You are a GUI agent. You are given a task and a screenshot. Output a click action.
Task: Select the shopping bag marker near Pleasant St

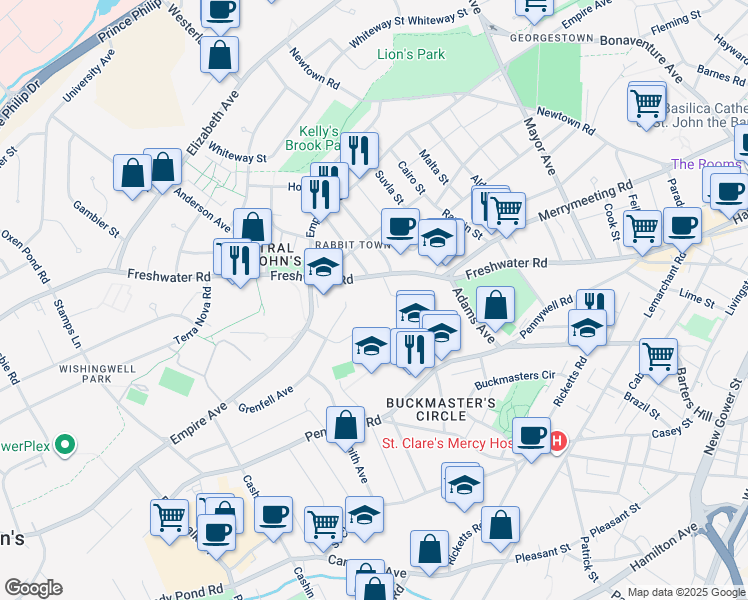click(500, 524)
